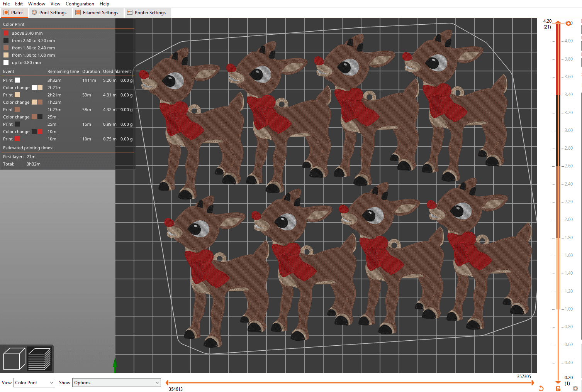Click the 357305 move counter label
Viewport: 582px width, 392px height.
[524, 377]
